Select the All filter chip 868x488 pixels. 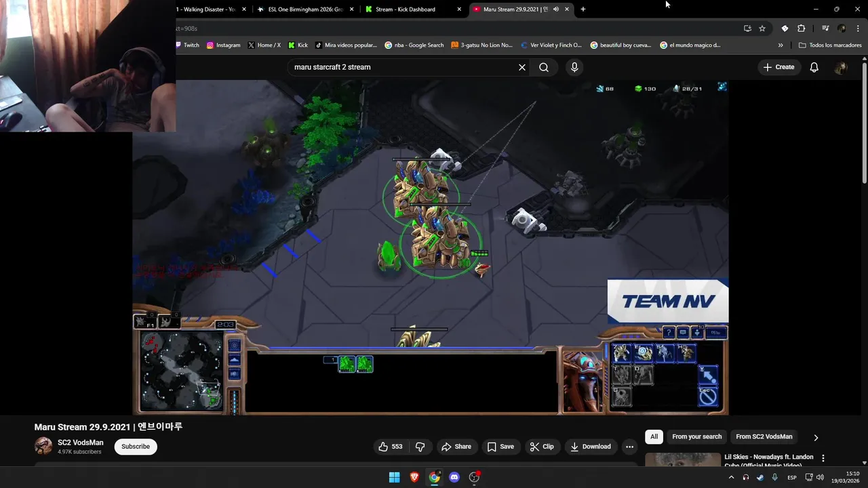click(654, 436)
